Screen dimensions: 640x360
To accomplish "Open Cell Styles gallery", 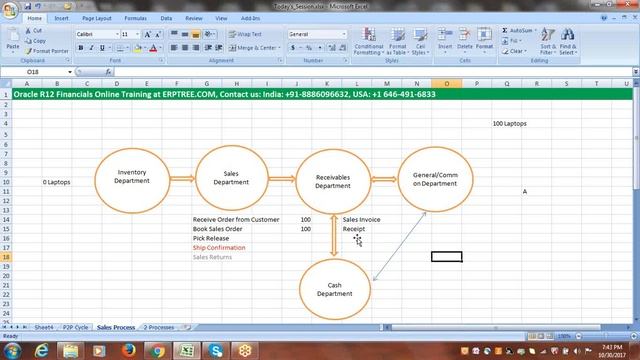I will click(420, 41).
